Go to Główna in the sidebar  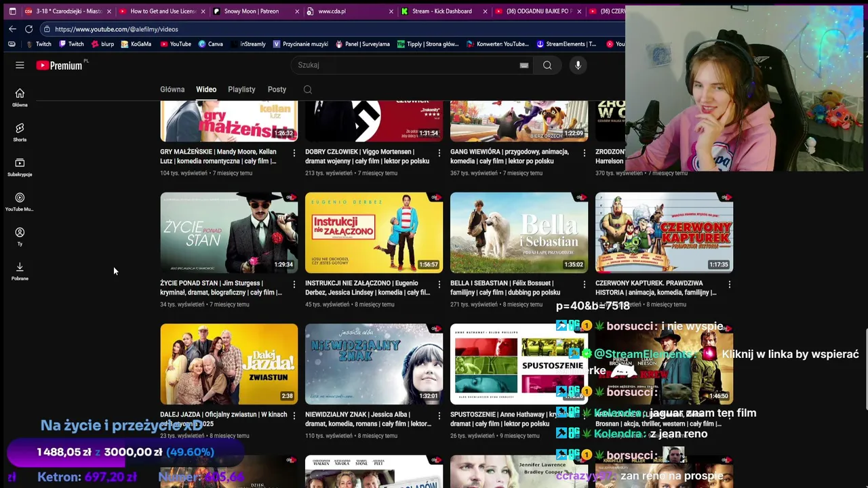tap(20, 98)
